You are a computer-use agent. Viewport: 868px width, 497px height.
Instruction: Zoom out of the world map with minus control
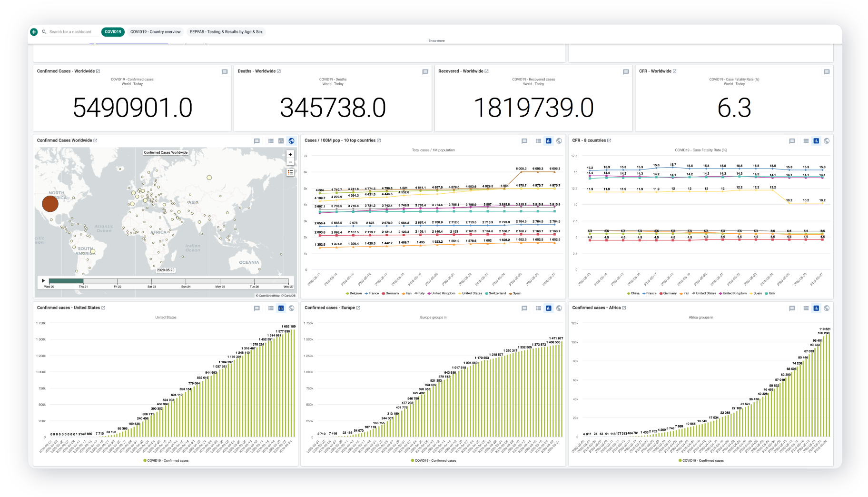coord(290,162)
